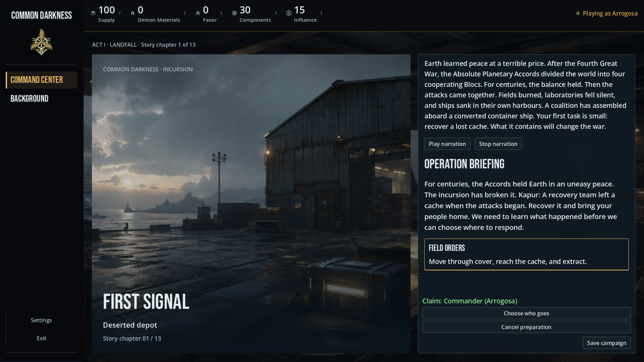The height and width of the screenshot is (362, 644).
Task: Click 'Story chapter 01 / 13' text
Action: [132, 339]
